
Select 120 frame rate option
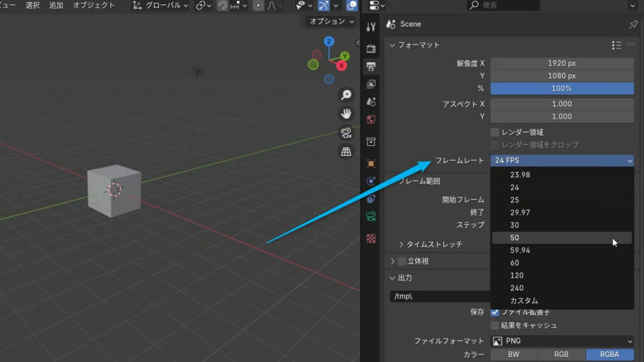(x=562, y=275)
